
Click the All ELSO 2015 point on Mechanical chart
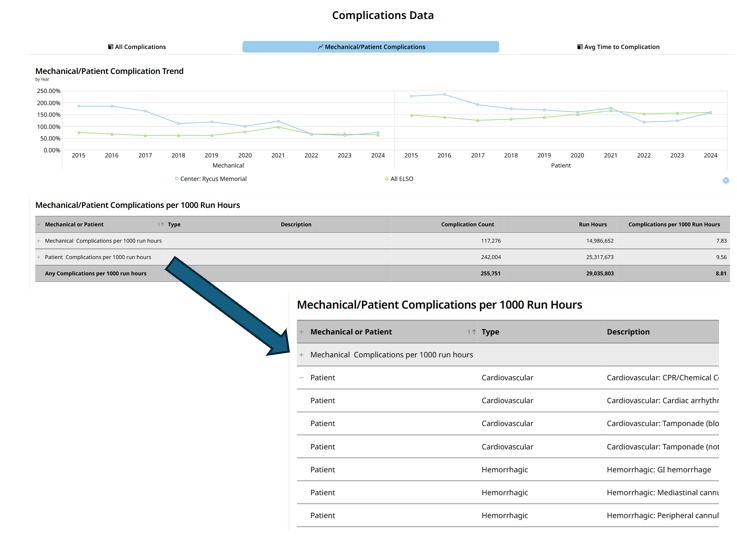pos(78,133)
